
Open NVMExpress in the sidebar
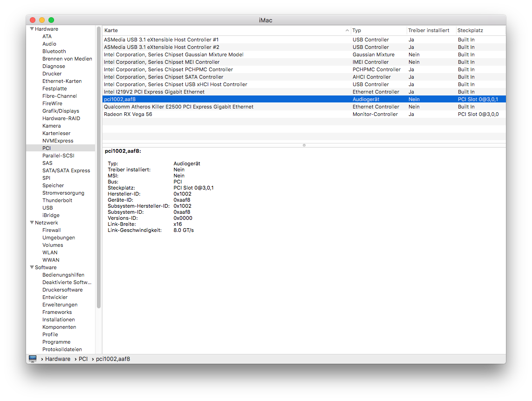[x=58, y=141]
